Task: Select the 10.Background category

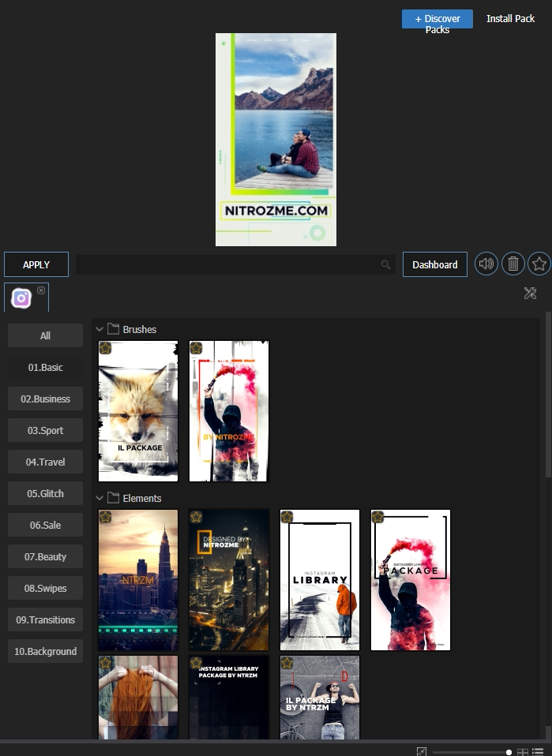Action: pos(45,651)
